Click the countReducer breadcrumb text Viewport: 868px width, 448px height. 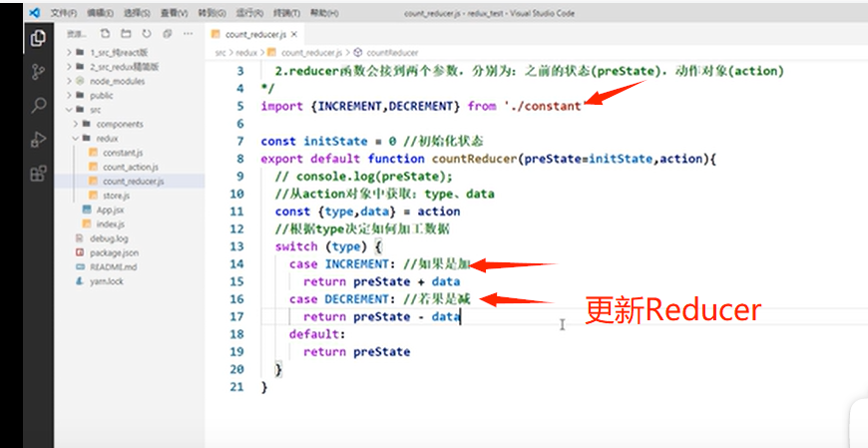[392, 53]
